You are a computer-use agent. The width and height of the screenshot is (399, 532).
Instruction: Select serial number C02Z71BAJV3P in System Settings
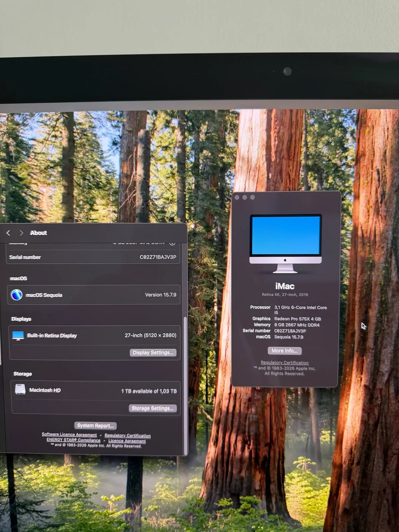pos(158,257)
